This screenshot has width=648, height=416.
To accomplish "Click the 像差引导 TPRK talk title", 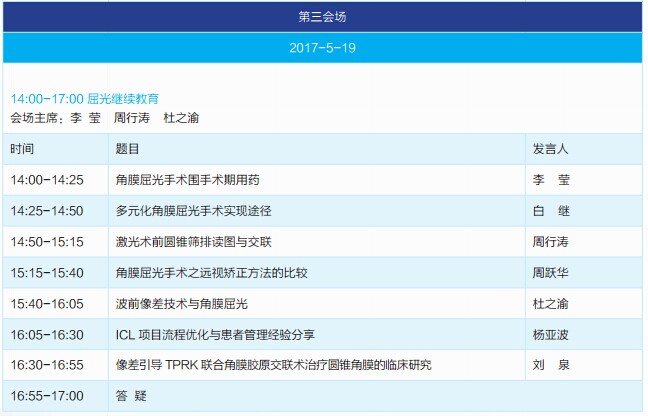I will click(x=273, y=365).
